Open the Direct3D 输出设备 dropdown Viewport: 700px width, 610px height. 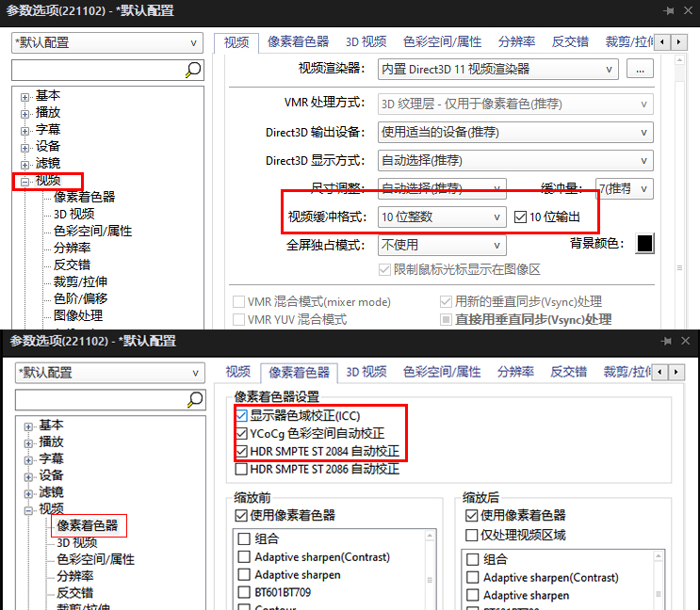pos(515,133)
